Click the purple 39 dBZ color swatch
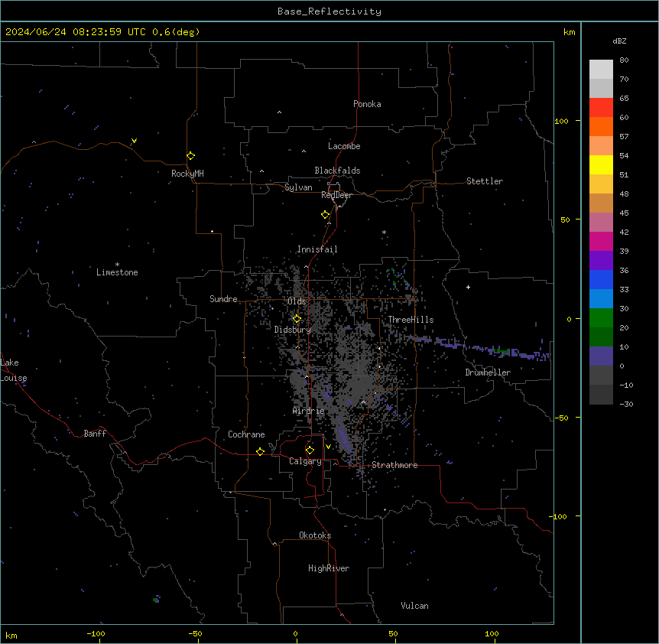659x644 pixels. click(x=601, y=261)
